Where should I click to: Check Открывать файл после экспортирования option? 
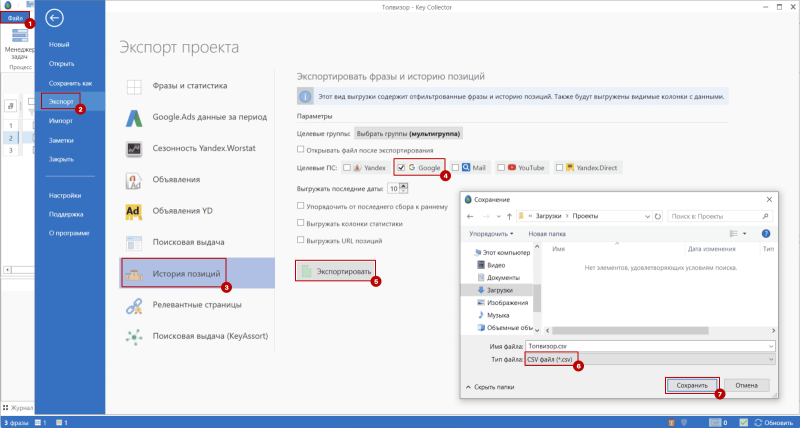pos(302,148)
